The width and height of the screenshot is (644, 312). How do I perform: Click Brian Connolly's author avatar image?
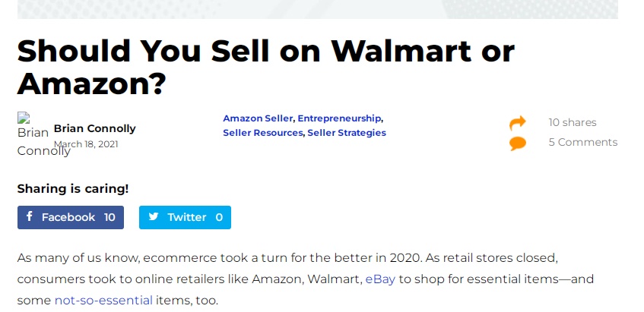pos(33,134)
